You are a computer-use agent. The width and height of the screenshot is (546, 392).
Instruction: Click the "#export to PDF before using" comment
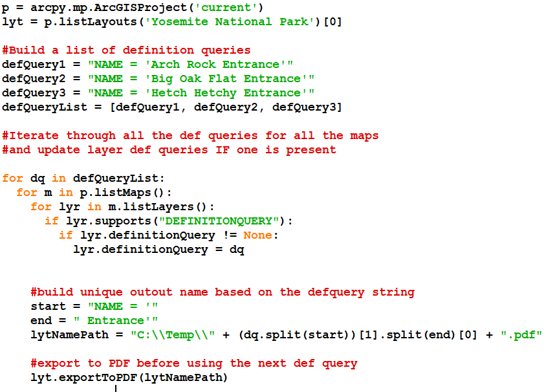click(193, 363)
